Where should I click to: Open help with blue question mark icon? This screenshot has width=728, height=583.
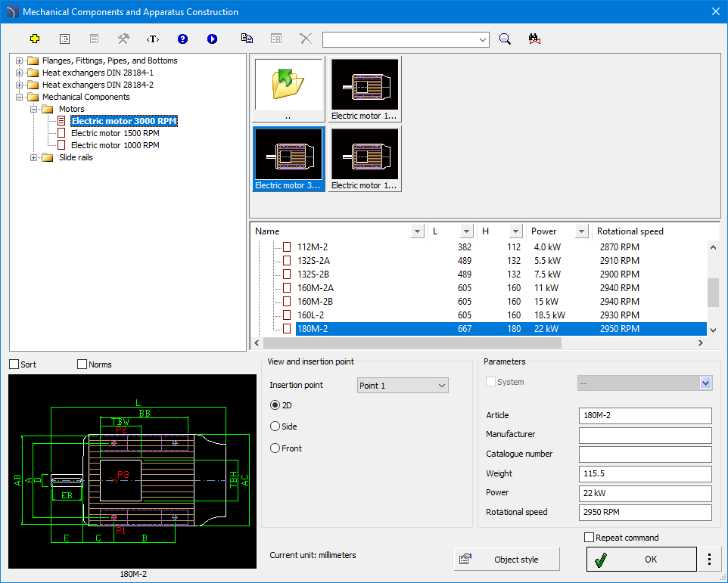(182, 39)
